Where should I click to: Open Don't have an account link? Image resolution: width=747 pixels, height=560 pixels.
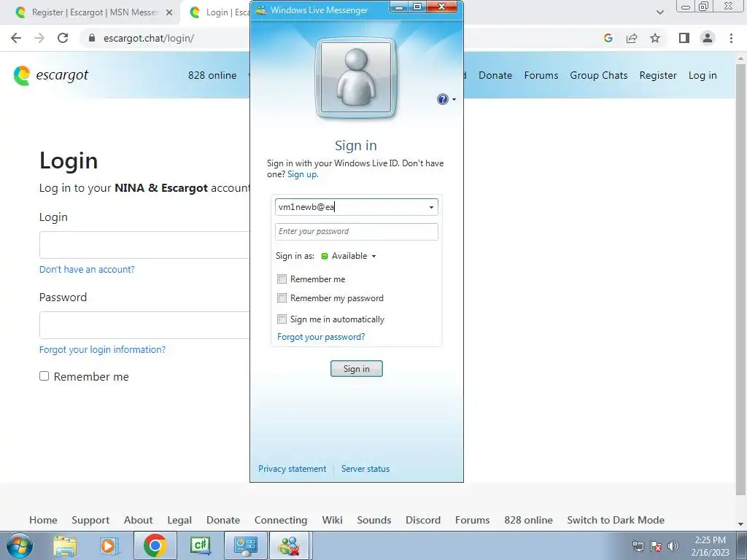pos(87,270)
